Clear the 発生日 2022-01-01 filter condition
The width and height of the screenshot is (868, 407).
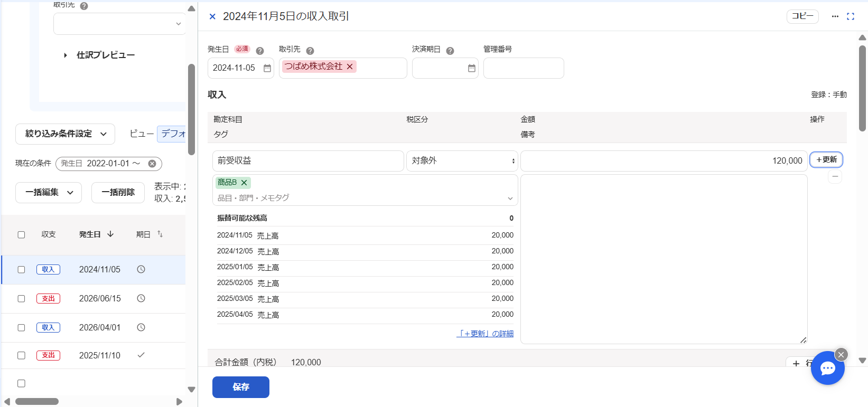[152, 164]
